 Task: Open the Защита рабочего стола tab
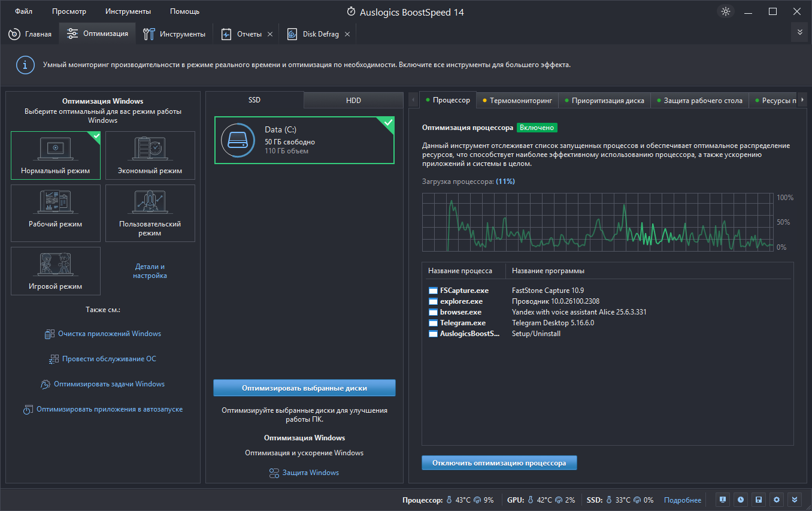coord(699,101)
